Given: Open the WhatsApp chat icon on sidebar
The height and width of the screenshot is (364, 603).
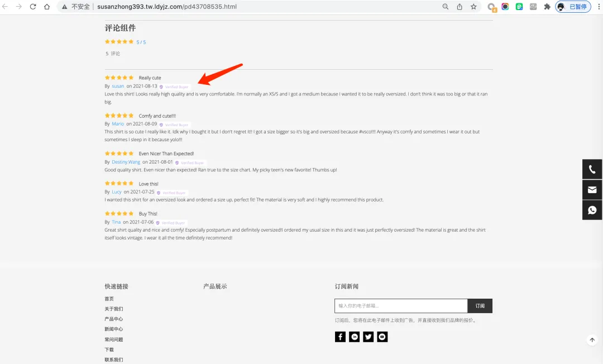Looking at the screenshot, I should [592, 210].
